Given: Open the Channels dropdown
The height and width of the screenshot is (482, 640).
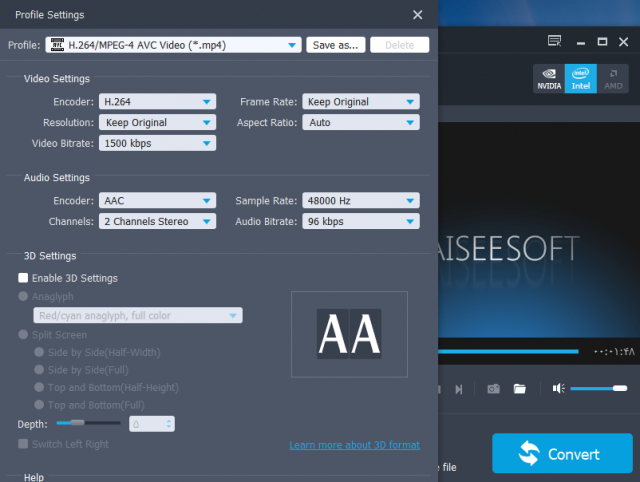Looking at the screenshot, I should [x=158, y=221].
